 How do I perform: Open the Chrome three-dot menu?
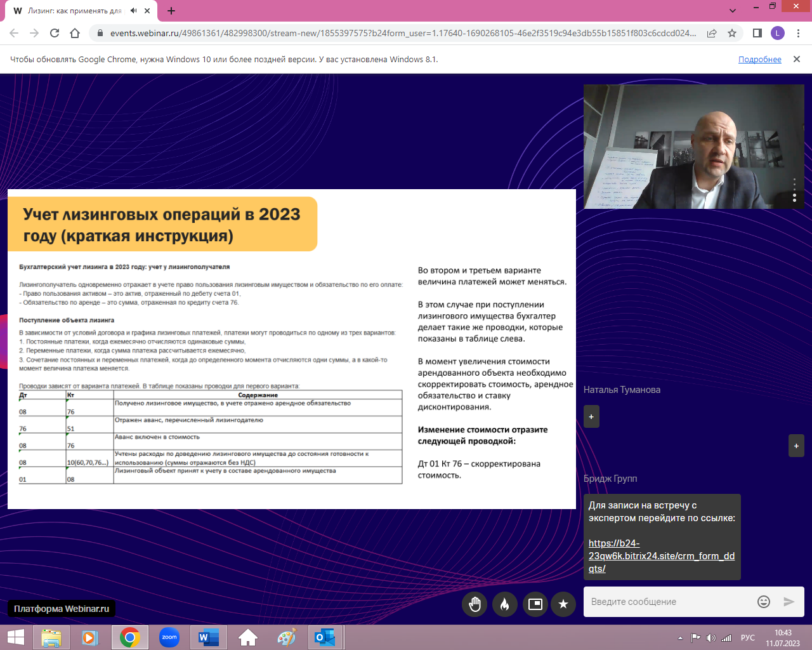tap(798, 33)
